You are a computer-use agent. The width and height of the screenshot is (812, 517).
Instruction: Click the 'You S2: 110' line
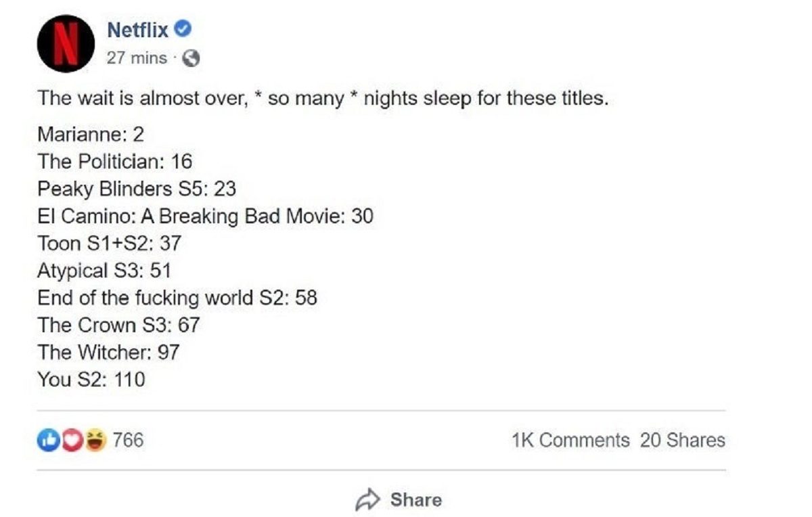[91, 380]
